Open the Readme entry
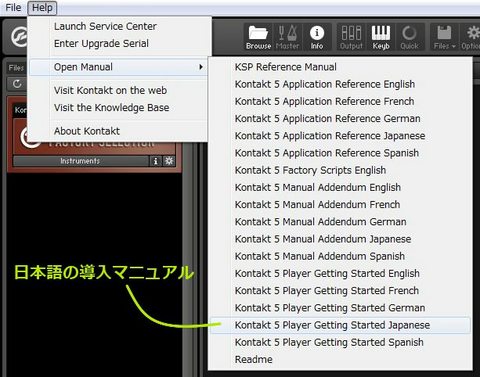The image size is (480, 377). point(340,360)
